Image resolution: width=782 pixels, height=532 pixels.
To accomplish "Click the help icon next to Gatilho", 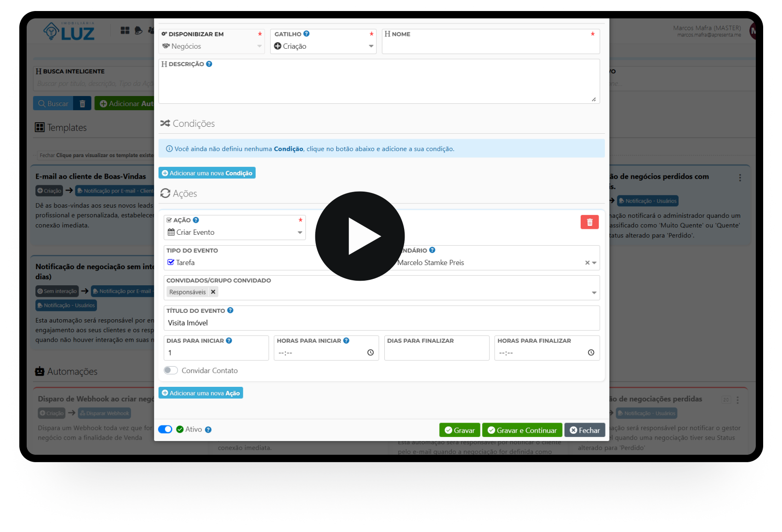I will coord(307,34).
